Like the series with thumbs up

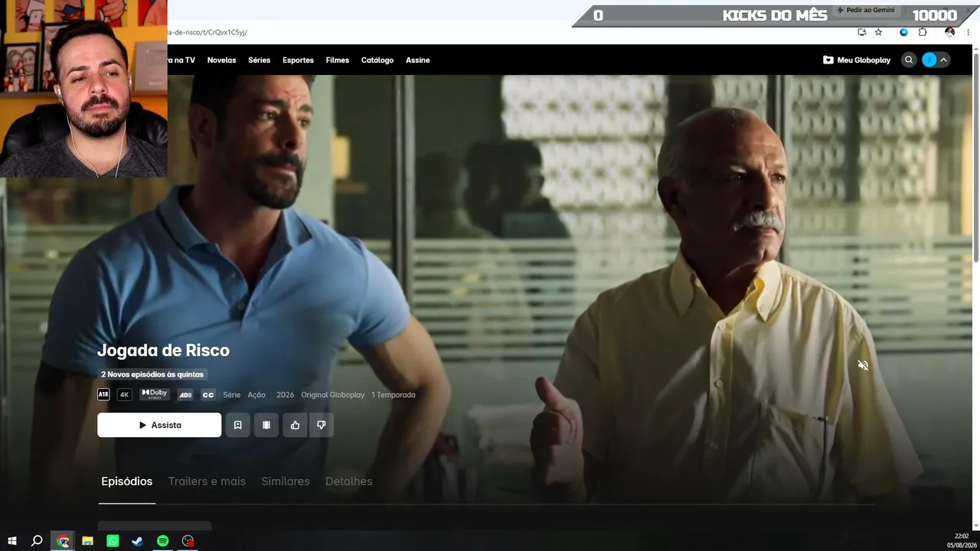point(295,425)
